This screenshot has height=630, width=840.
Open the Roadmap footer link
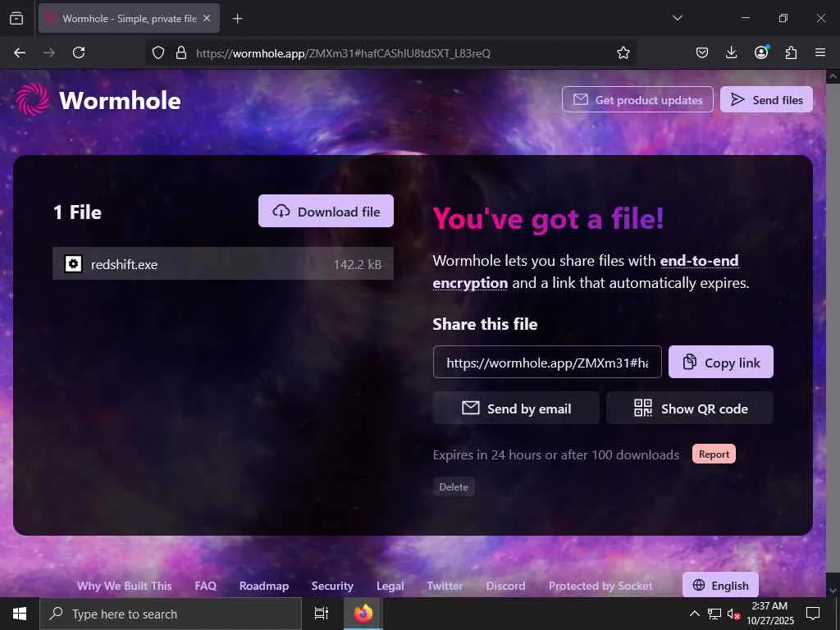point(264,586)
